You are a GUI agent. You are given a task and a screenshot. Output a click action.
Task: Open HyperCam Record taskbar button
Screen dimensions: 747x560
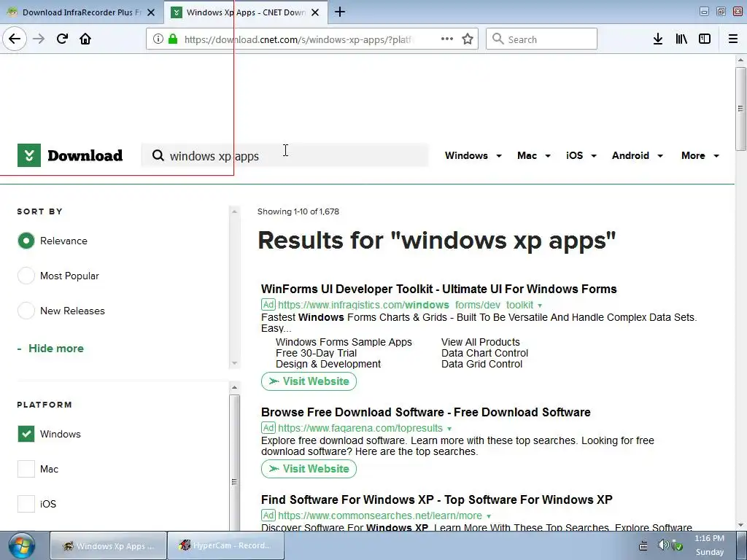coord(226,545)
